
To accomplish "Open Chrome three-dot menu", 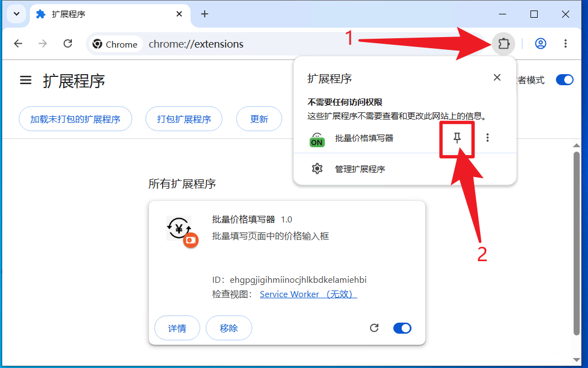I will click(565, 44).
